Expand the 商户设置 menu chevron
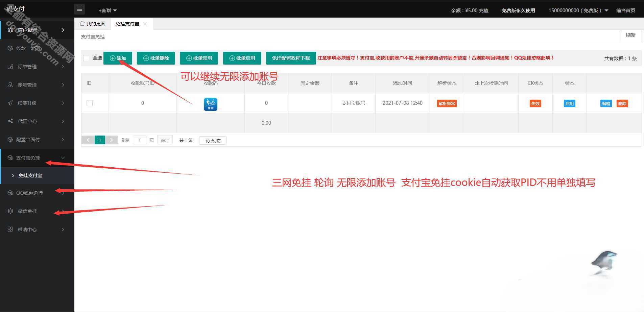The width and height of the screenshot is (644, 312). click(x=63, y=30)
